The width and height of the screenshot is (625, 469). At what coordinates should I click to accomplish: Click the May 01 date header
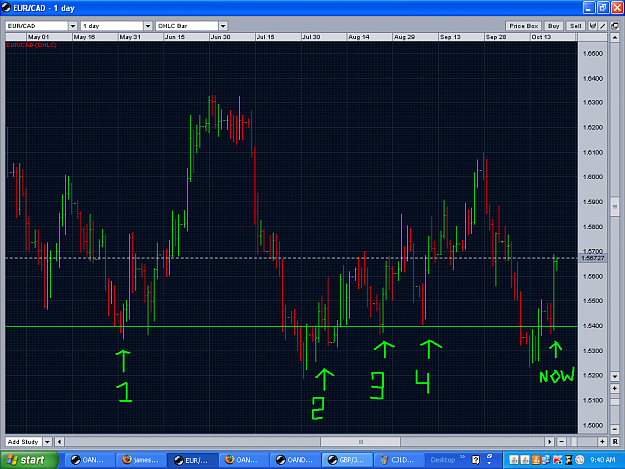[x=38, y=37]
